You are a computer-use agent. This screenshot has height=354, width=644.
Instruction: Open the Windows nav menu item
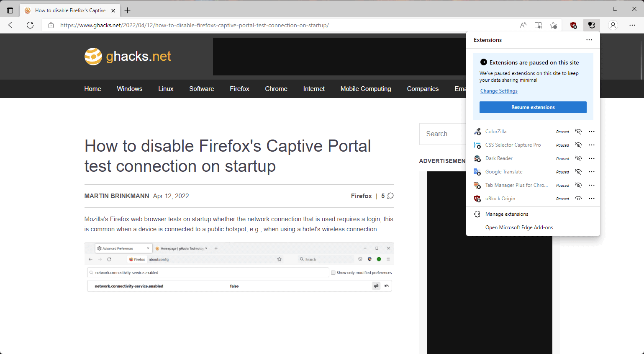tap(130, 89)
